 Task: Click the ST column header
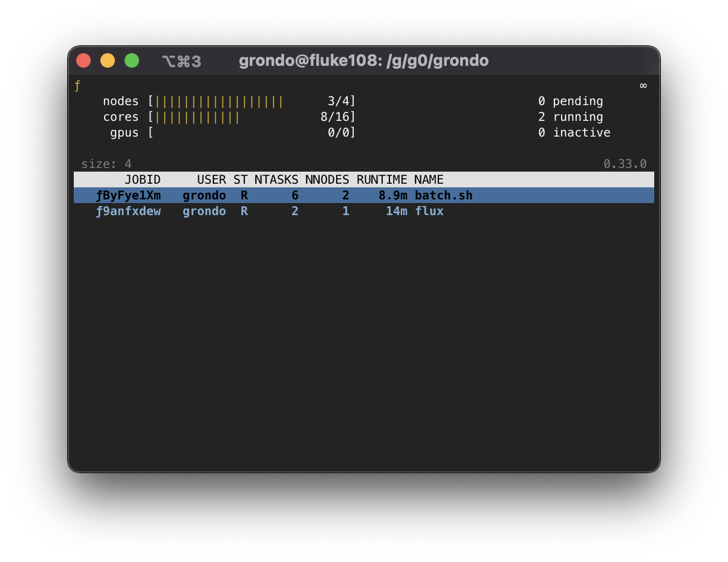pos(241,179)
